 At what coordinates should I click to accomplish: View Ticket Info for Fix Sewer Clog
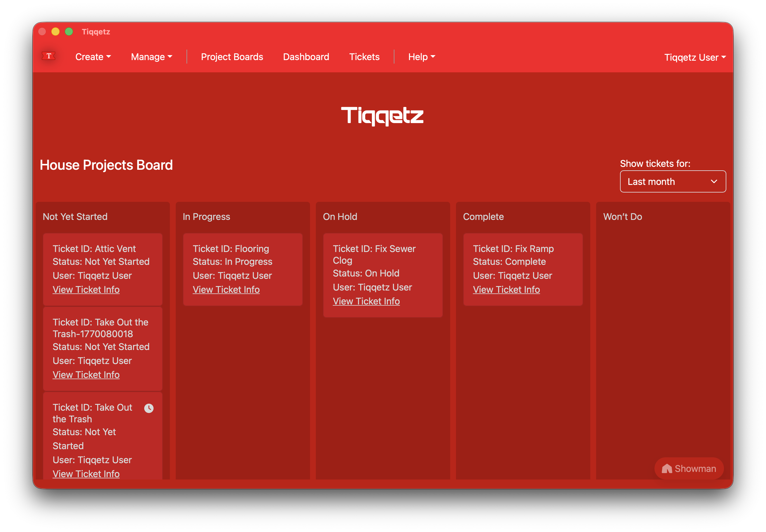[366, 301]
